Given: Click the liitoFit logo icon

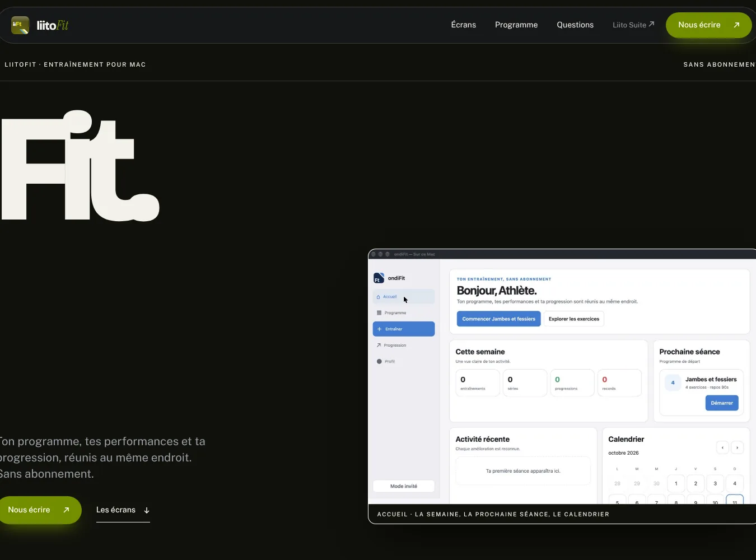Looking at the screenshot, I should [x=20, y=25].
